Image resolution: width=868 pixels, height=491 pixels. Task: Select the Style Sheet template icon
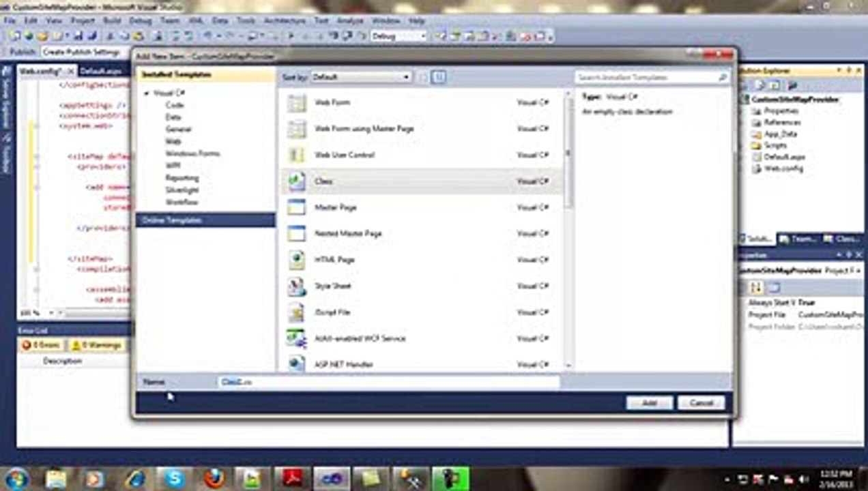pyautogui.click(x=297, y=286)
